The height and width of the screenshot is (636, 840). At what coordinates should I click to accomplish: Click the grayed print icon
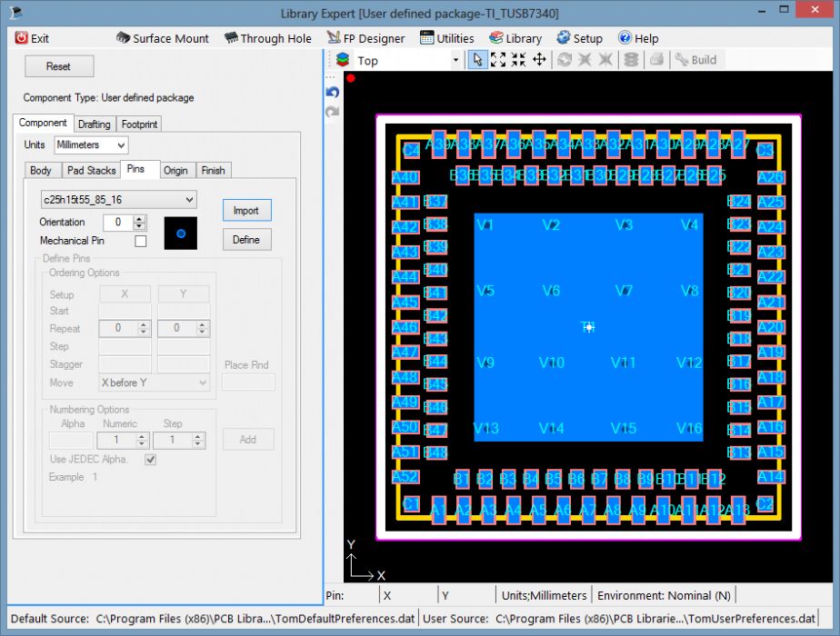656,60
